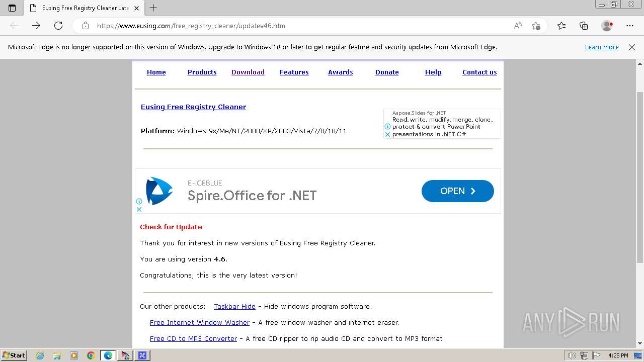Click "Congratulations, this is the very latest version!" text
Screen dimensions: 644x362
(x=218, y=276)
